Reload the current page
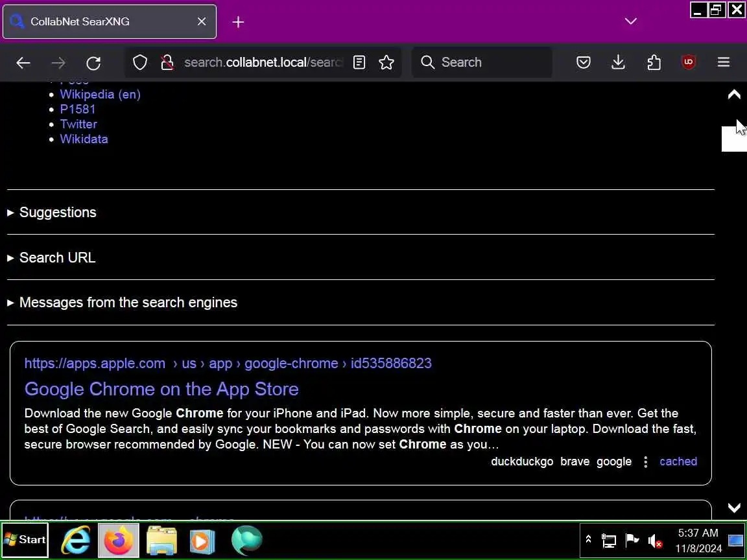This screenshot has height=560, width=747. (93, 62)
